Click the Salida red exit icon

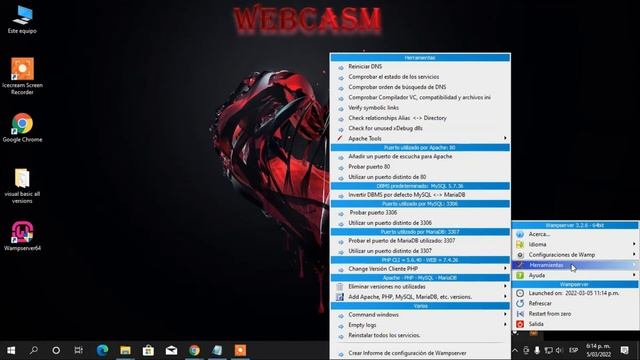tap(520, 324)
